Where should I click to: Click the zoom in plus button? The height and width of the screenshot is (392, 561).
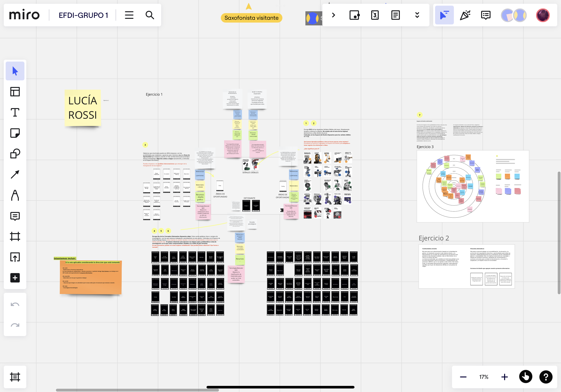(504, 376)
